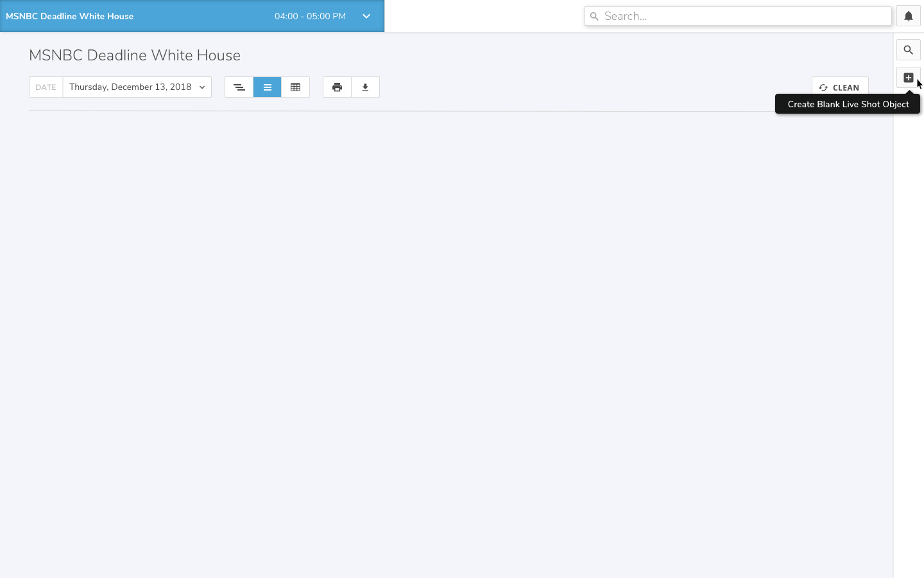Click the Create Blank Live Shot Object tooltip

tap(848, 104)
